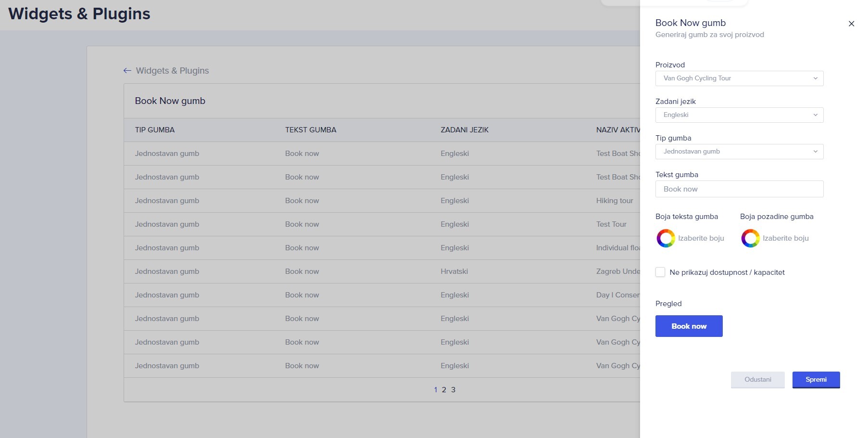Click the Zagreb Unde… activity name cell

click(618, 271)
